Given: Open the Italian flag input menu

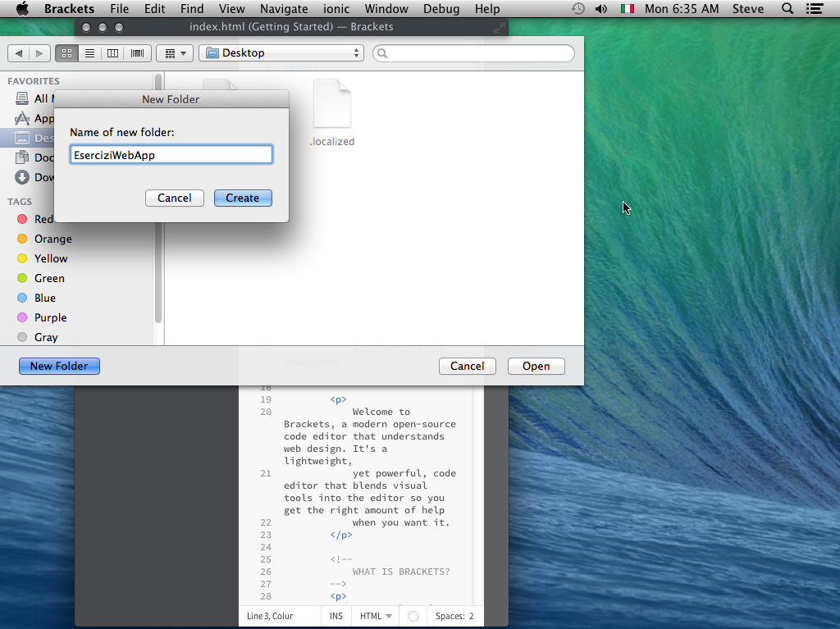Looking at the screenshot, I should tap(628, 8).
